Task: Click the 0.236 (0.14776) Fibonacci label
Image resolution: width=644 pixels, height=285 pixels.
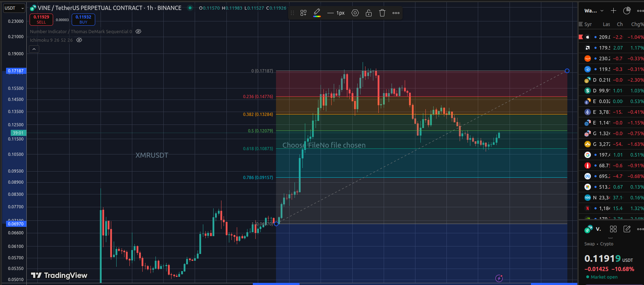Action: coord(258,97)
